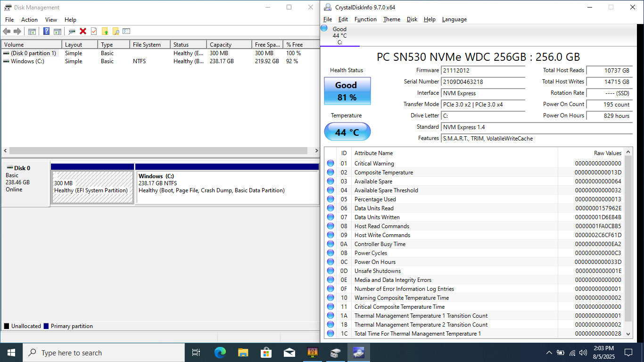
Task: Click the Disk 0 drive icon in lower pane
Action: point(9,168)
